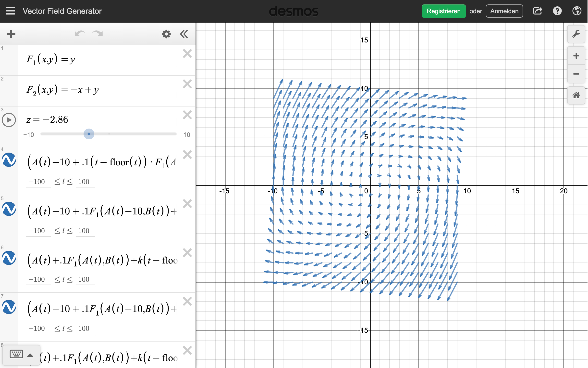Click the Add Item plus button
Screen dimensions: 588x368
click(11, 34)
